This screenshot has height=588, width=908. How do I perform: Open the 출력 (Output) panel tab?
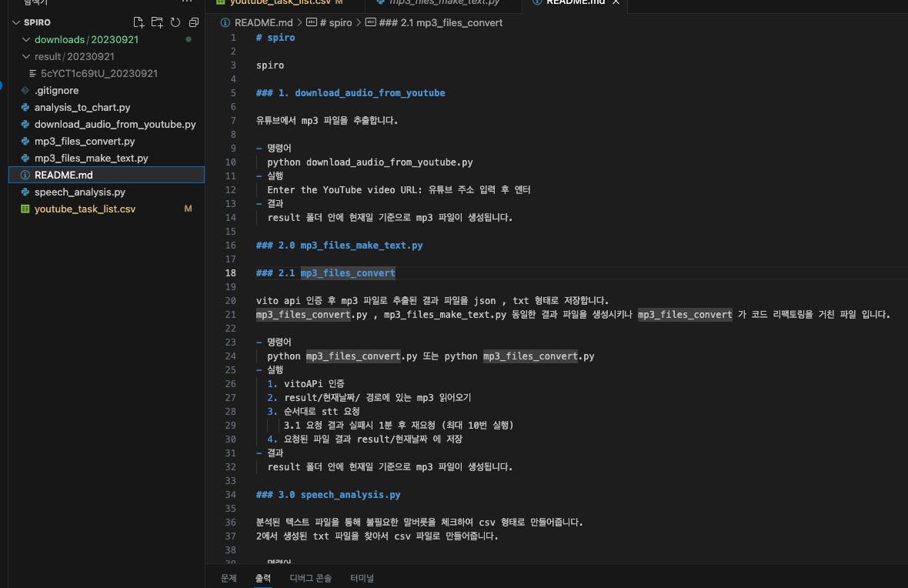coord(263,578)
